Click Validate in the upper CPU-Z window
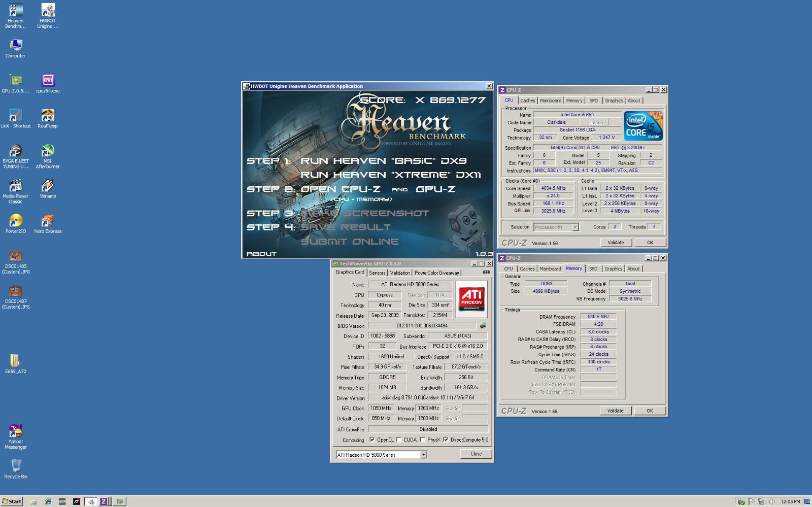The image size is (812, 507). (x=616, y=243)
